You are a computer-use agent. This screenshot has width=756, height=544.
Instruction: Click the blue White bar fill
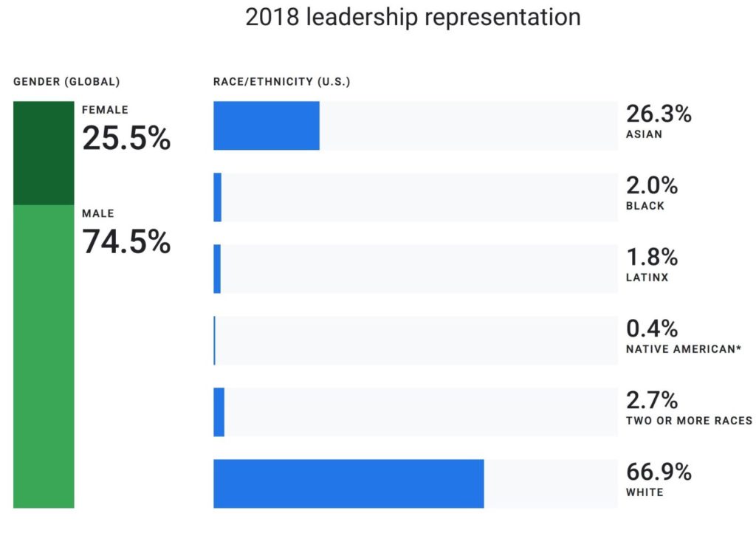(348, 483)
